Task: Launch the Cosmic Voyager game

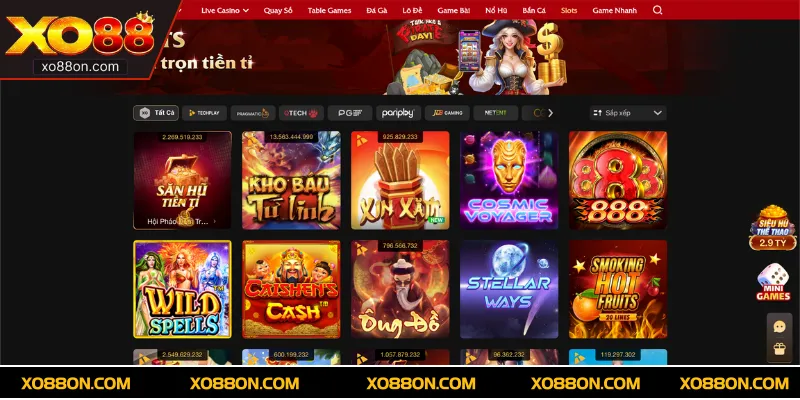Action: point(509,181)
